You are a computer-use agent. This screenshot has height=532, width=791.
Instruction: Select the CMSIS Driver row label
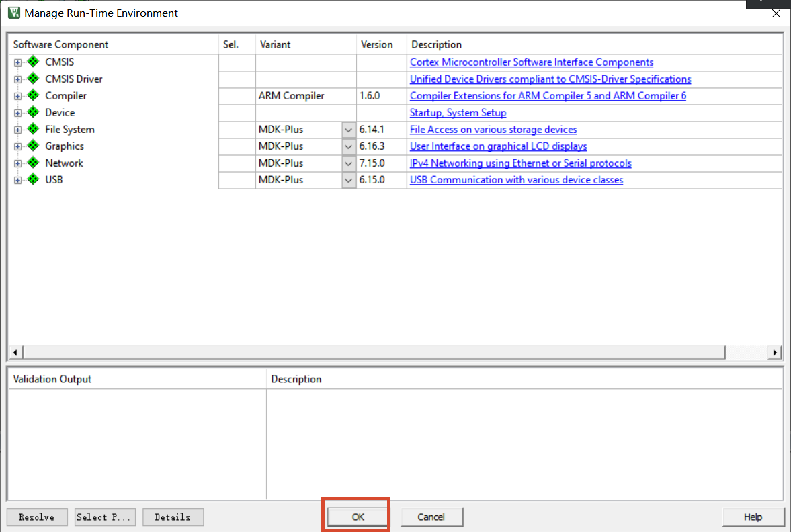coord(74,79)
